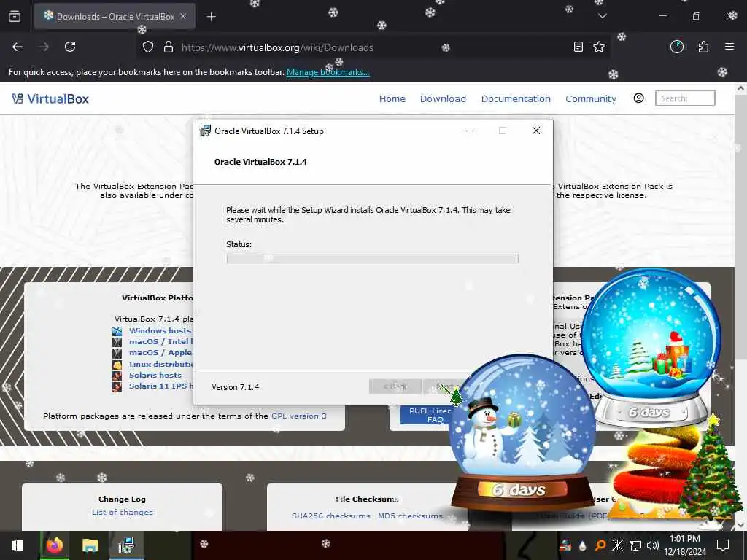Toggle reader view icon in address bar
The image size is (747, 560).
tap(578, 47)
